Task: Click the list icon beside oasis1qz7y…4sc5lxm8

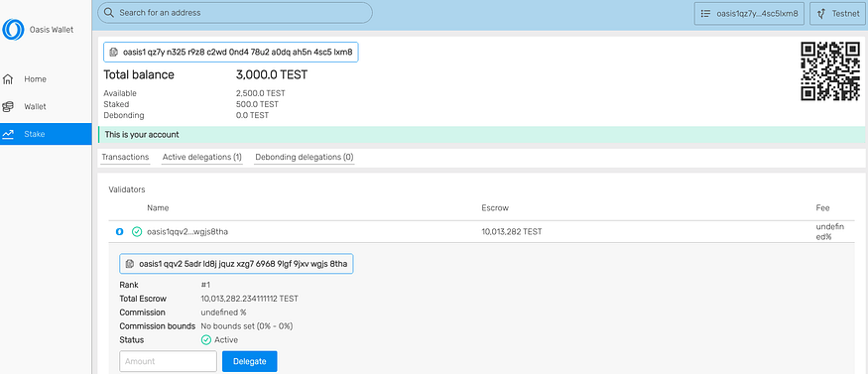Action: click(705, 13)
